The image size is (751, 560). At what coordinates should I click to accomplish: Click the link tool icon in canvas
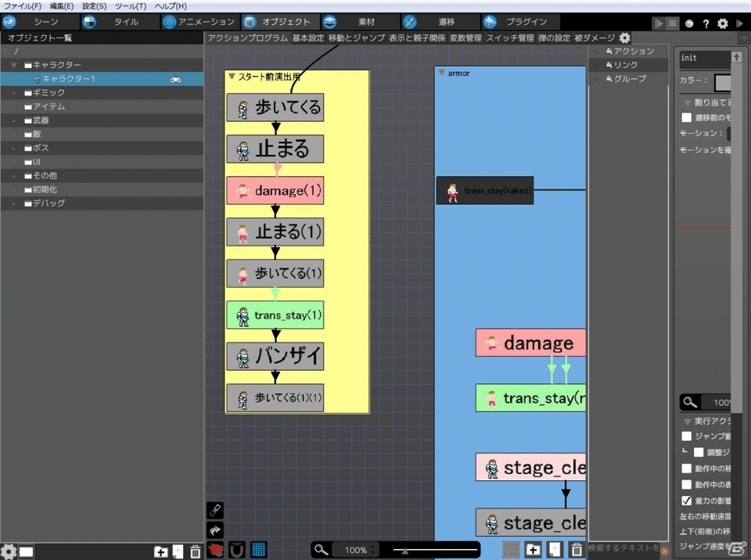215,511
